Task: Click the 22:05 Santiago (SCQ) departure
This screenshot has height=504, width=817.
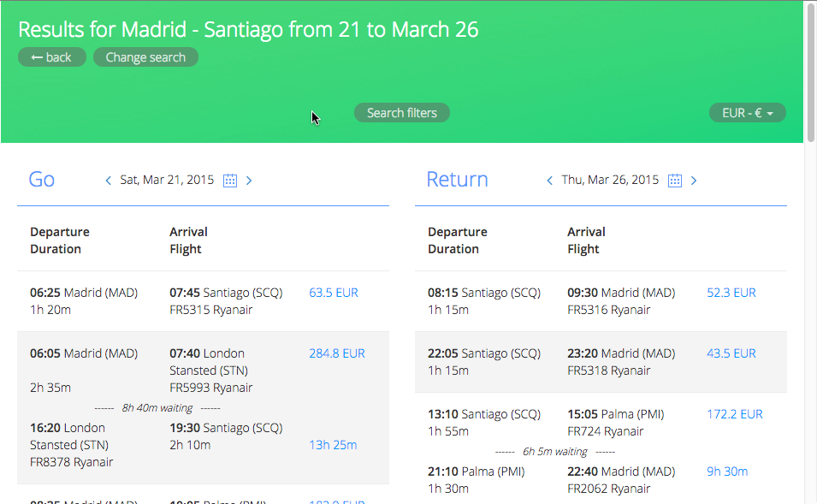Action: (x=484, y=353)
